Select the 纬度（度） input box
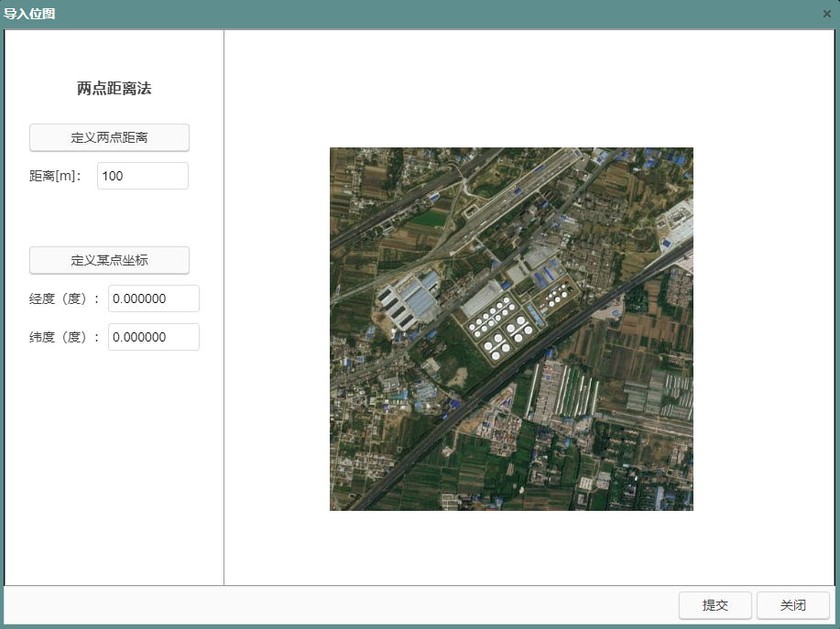840x629 pixels. click(153, 337)
